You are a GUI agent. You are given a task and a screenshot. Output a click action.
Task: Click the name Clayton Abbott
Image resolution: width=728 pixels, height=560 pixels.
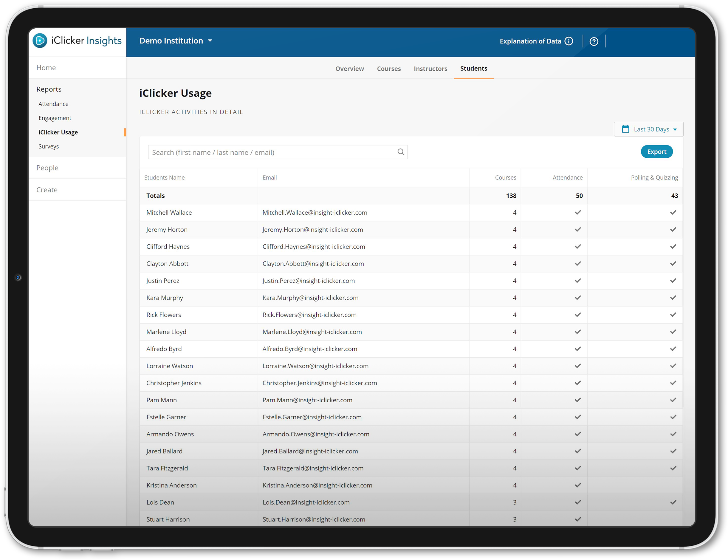(167, 263)
